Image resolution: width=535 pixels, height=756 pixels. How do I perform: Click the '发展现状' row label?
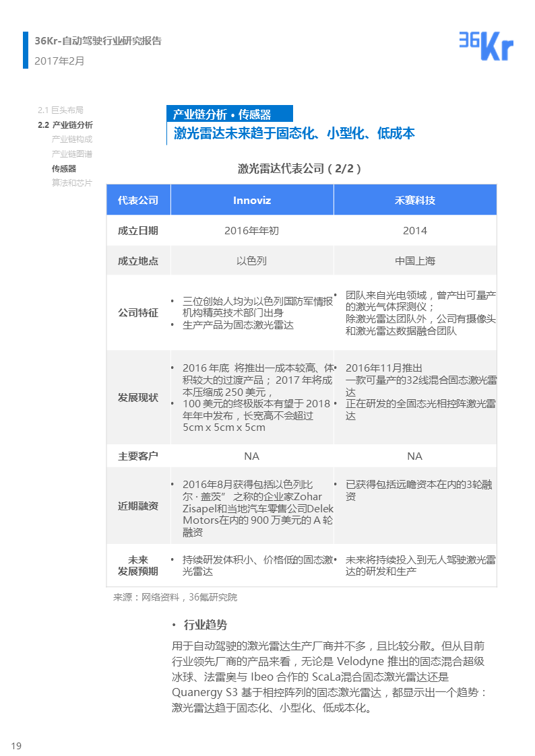click(x=138, y=397)
